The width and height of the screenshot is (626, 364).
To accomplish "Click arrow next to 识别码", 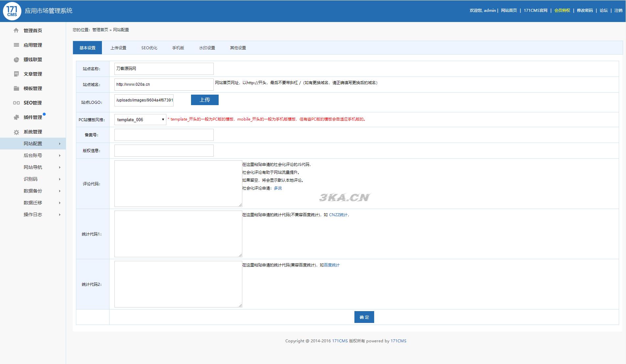I will click(x=60, y=179).
